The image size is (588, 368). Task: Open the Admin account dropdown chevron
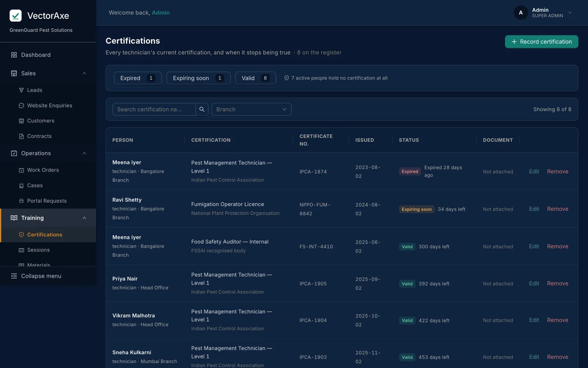click(x=570, y=13)
